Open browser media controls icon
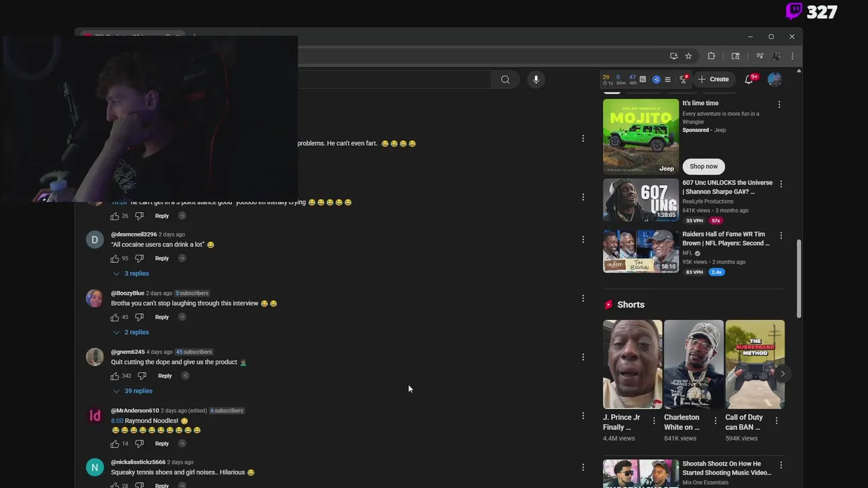 [x=759, y=56]
